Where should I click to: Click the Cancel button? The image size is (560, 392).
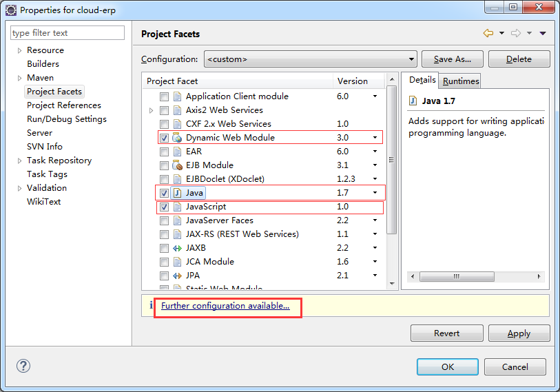(x=515, y=367)
